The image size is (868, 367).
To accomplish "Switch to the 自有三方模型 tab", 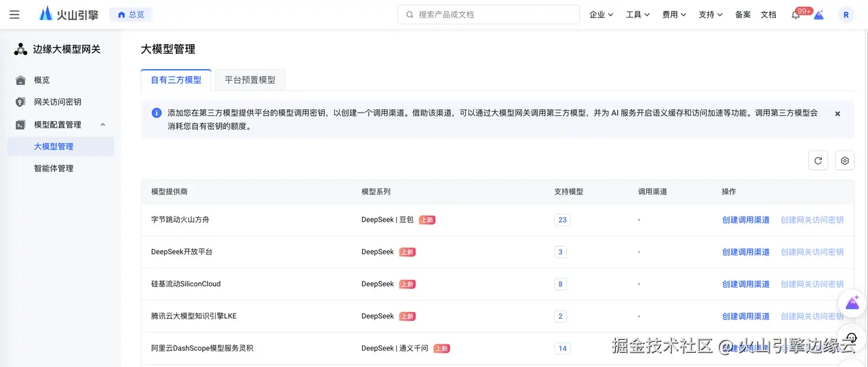I will [176, 79].
